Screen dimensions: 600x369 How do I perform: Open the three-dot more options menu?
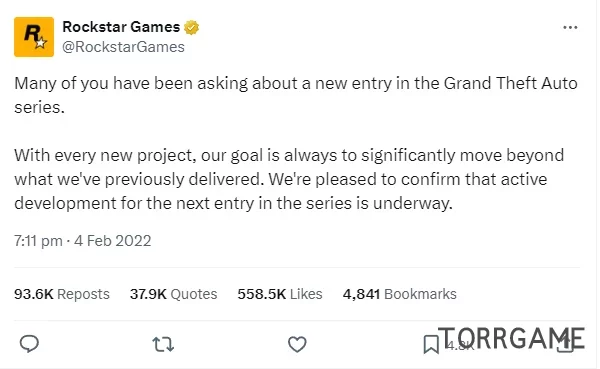570,28
